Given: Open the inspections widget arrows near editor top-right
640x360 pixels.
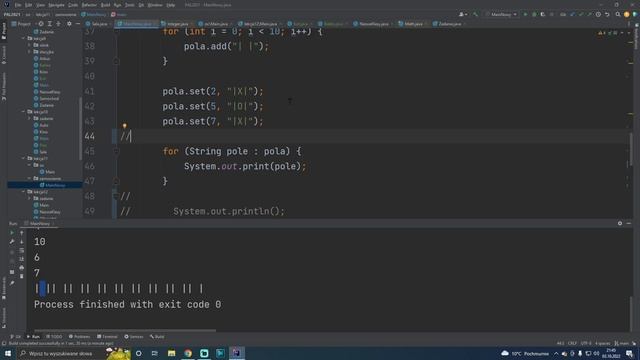Looking at the screenshot, I should click(625, 33).
